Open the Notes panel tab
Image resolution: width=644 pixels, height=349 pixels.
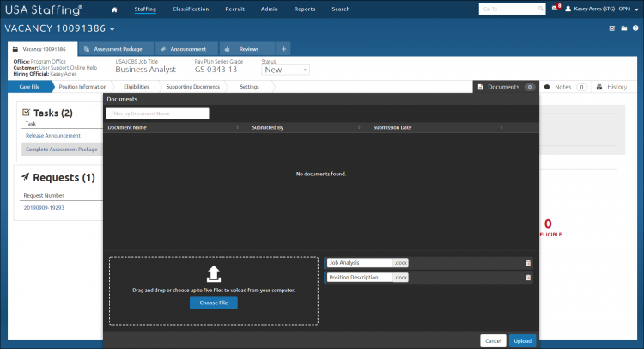[x=566, y=87]
